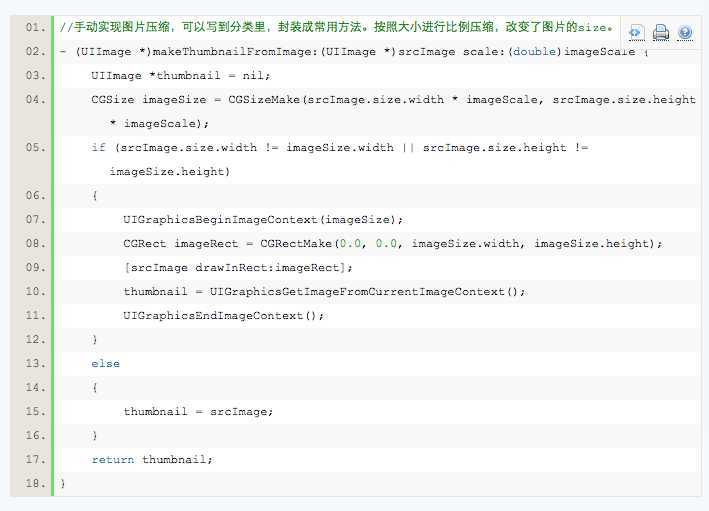Click the 'if' keyword on line 05
The width and height of the screenshot is (709, 511).
(98, 147)
